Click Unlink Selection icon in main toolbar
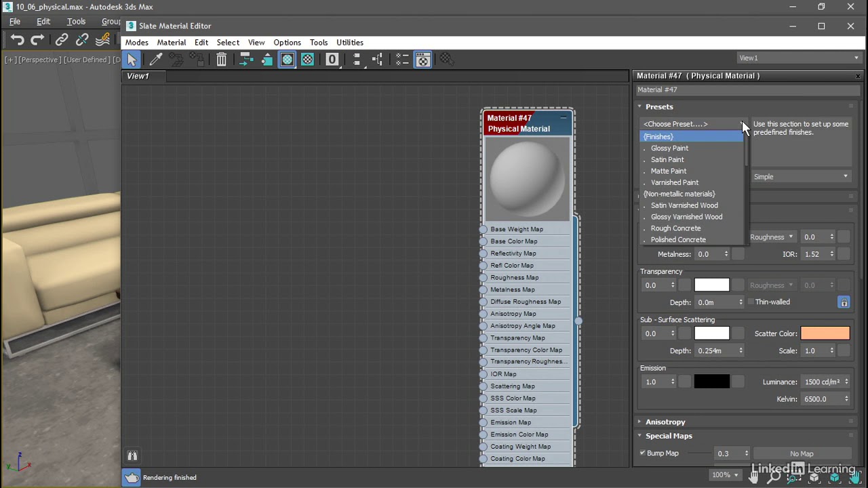The image size is (868, 488). 82,40
